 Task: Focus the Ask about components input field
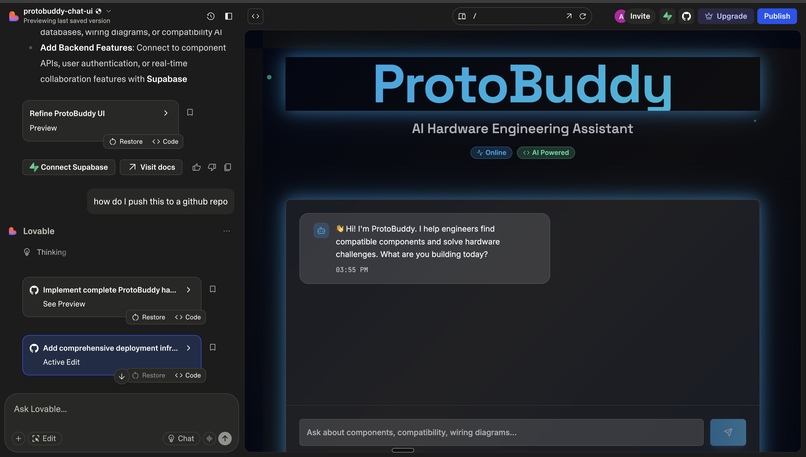pyautogui.click(x=501, y=432)
